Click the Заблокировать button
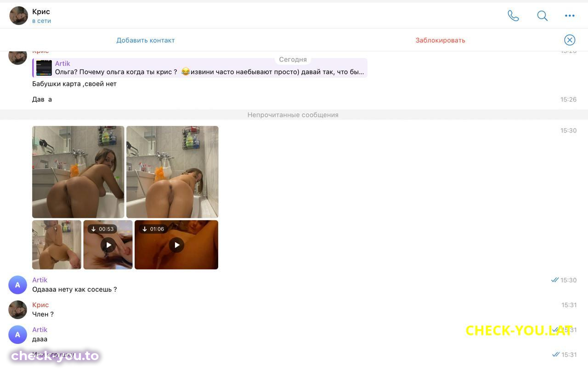This screenshot has height=372, width=588. (x=440, y=40)
